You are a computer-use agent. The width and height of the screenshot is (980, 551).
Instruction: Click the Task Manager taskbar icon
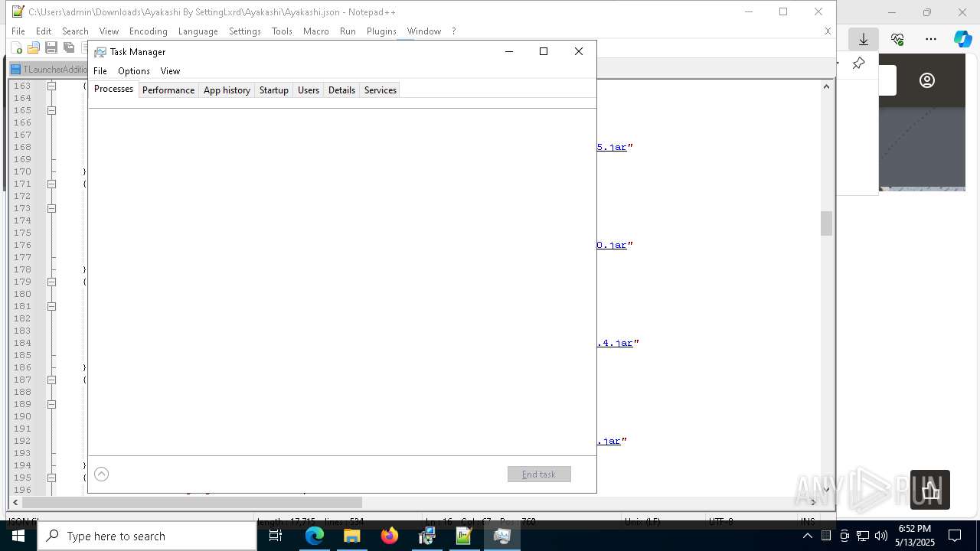502,536
